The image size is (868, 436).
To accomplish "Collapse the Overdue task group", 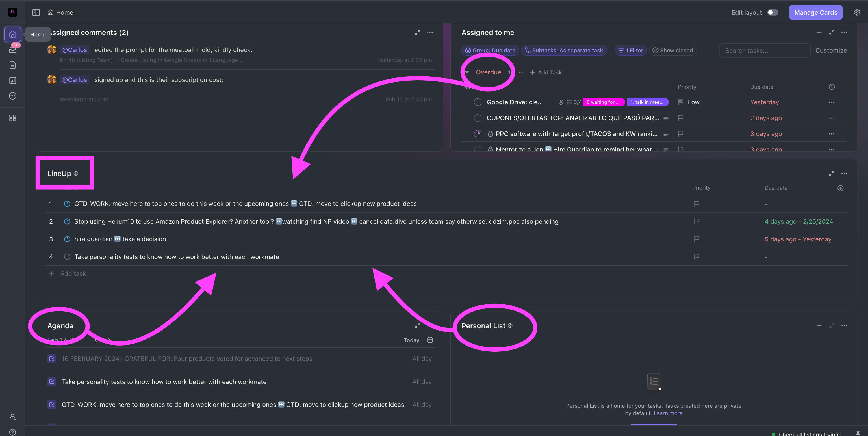I will [467, 72].
